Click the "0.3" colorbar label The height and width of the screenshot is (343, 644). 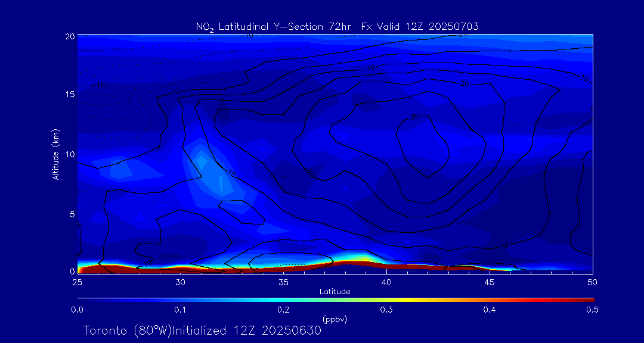click(386, 310)
